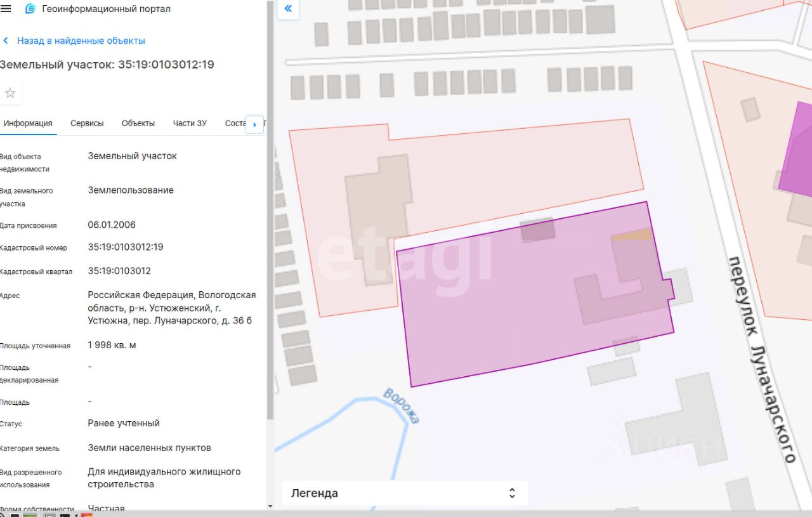Click the Геоинформационный портал logo icon
The height and width of the screenshot is (517, 812).
(30, 9)
